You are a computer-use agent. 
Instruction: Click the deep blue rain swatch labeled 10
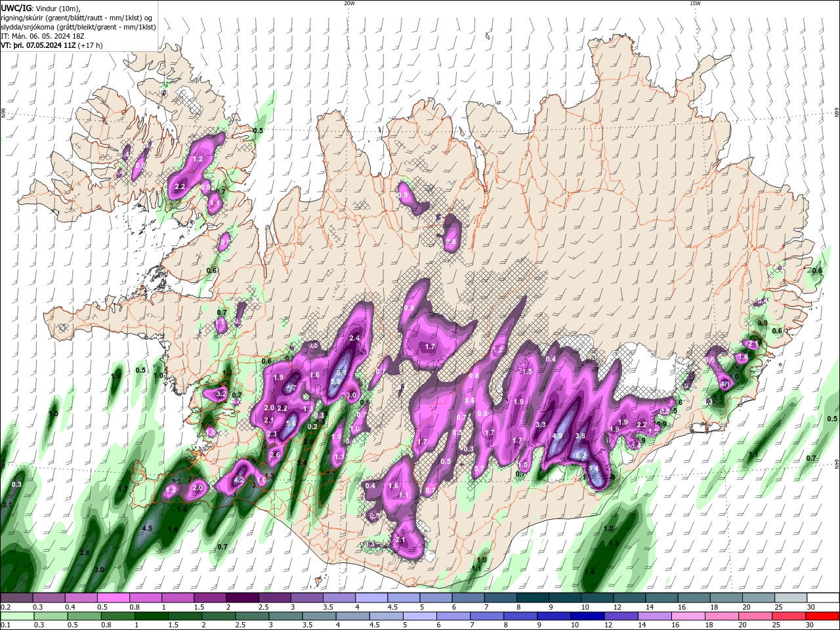[x=587, y=616]
